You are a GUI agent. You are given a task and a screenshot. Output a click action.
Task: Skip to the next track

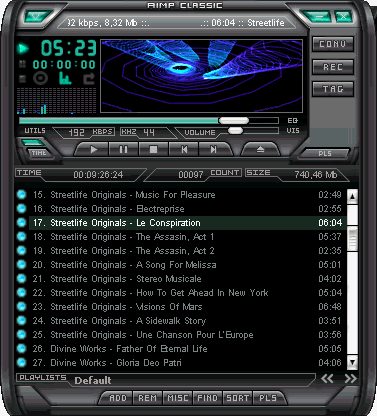(214, 149)
